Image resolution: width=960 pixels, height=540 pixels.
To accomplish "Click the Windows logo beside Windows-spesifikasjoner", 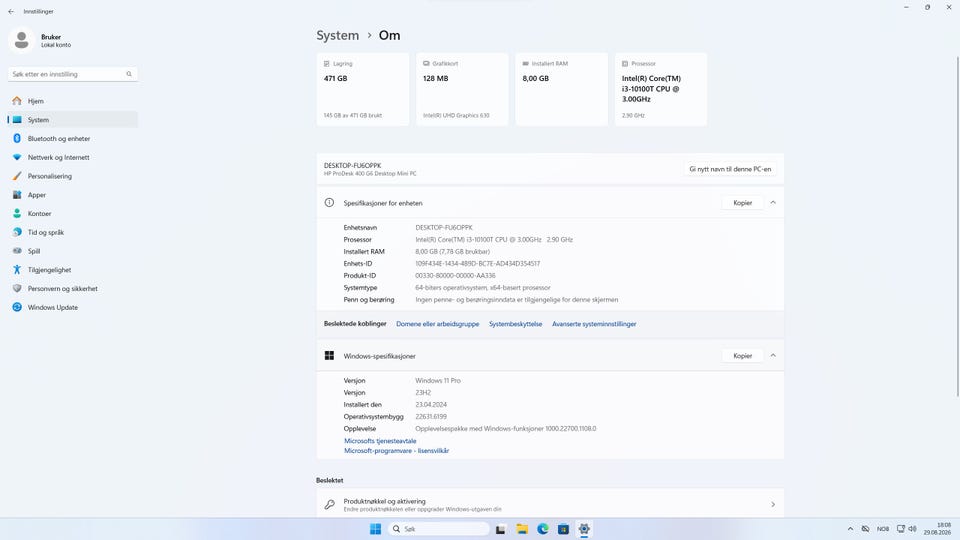I will [329, 356].
